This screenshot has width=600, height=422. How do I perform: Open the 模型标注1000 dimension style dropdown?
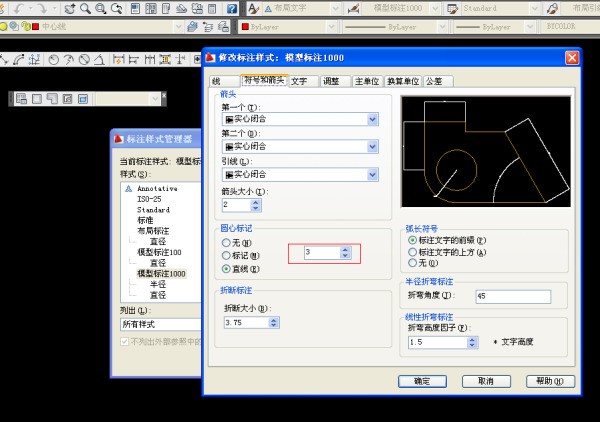click(401, 8)
